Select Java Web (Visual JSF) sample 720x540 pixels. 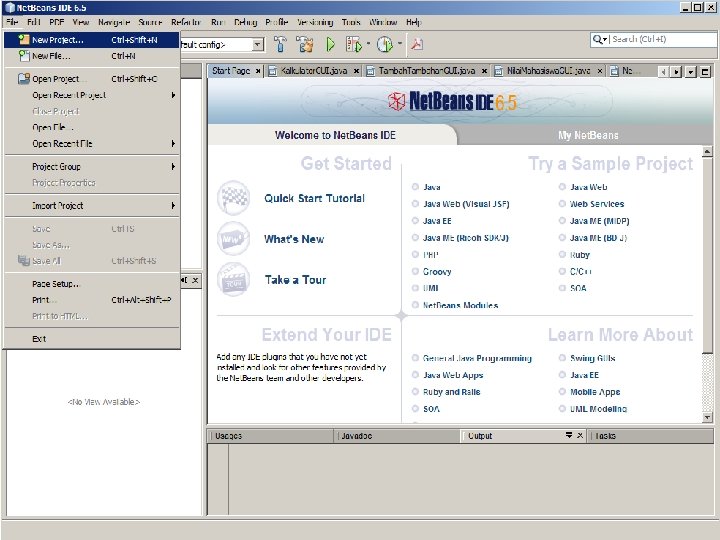click(x=466, y=204)
